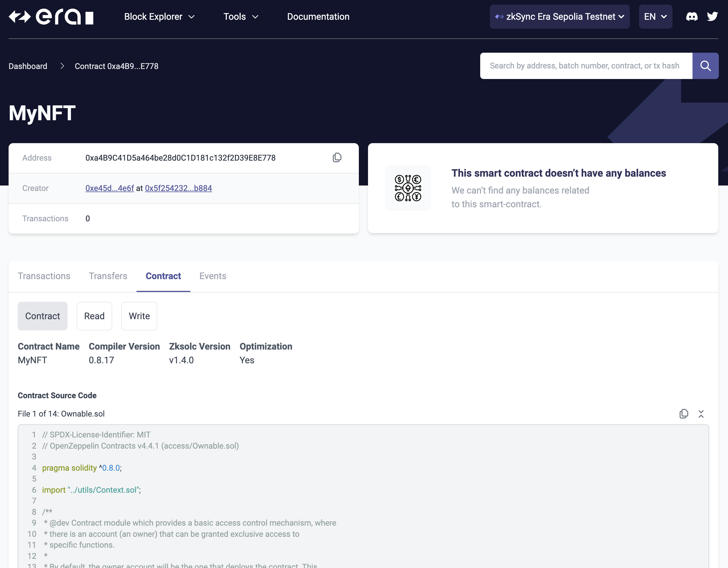Image resolution: width=728 pixels, height=568 pixels.
Task: Open the Documentation page
Action: (318, 17)
